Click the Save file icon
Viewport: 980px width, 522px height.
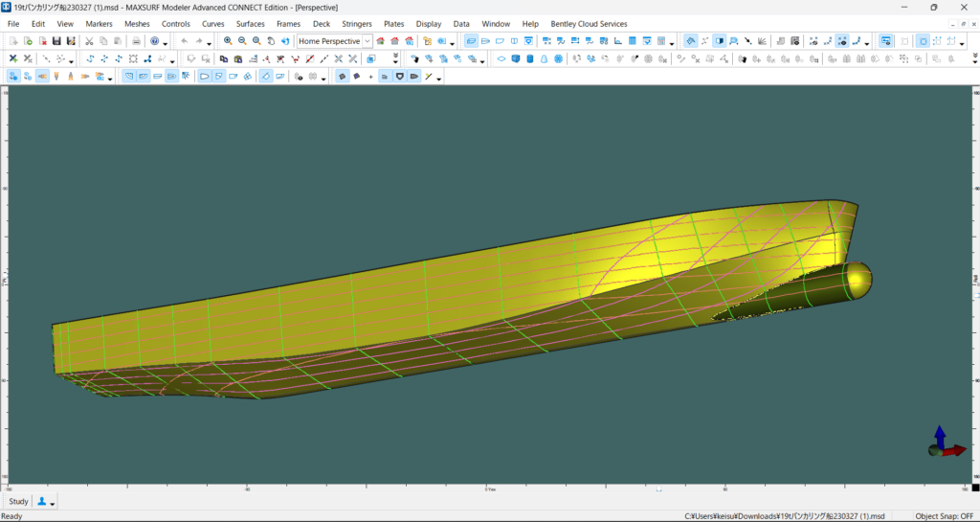[56, 41]
